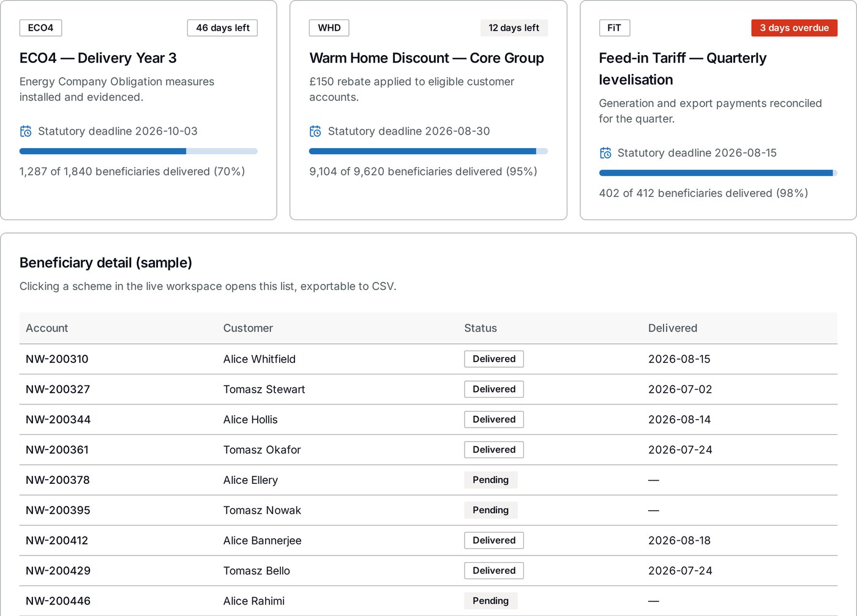Select account NW-200412
The width and height of the screenshot is (857, 616).
[57, 541]
